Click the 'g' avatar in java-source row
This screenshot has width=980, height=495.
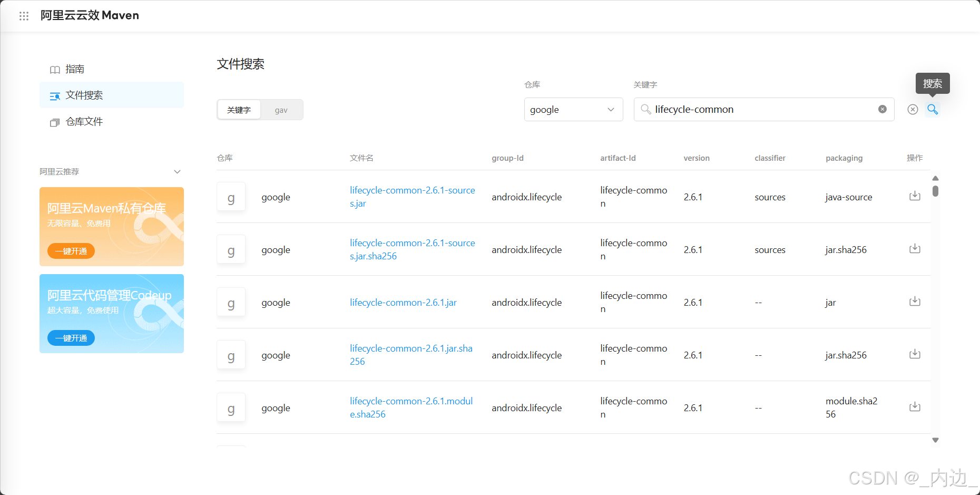pyautogui.click(x=231, y=197)
